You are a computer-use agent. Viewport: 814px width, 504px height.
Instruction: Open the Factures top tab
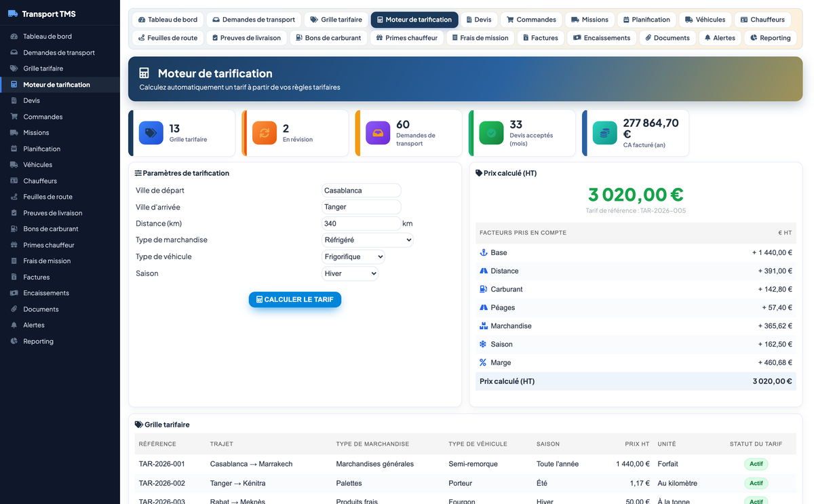pyautogui.click(x=539, y=38)
